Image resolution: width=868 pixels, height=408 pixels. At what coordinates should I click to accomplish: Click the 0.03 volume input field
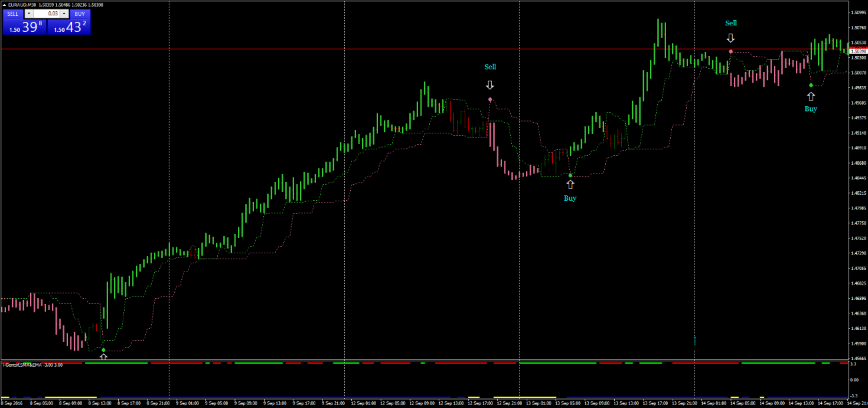[x=46, y=13]
